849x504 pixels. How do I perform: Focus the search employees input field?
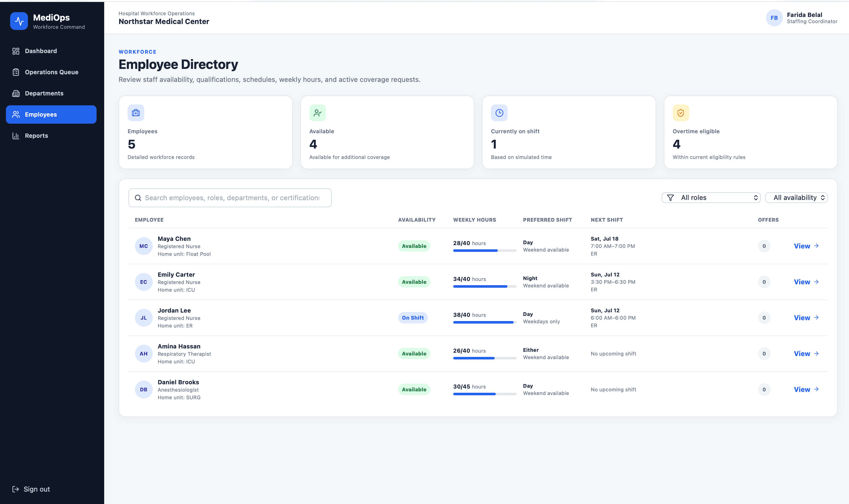tap(230, 198)
